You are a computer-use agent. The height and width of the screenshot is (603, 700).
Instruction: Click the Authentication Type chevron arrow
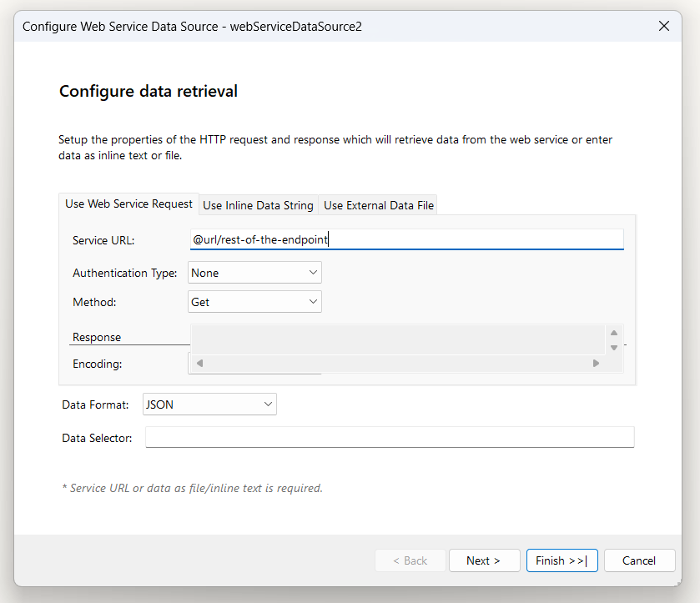coord(313,273)
